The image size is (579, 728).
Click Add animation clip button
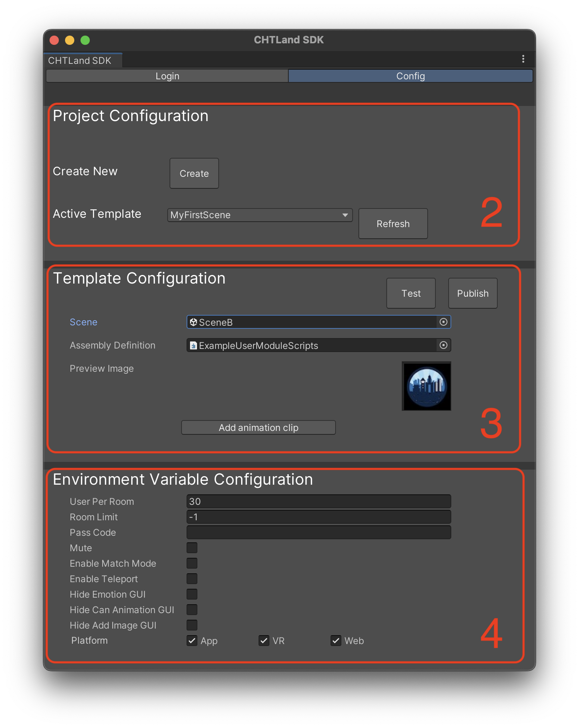pos(259,427)
